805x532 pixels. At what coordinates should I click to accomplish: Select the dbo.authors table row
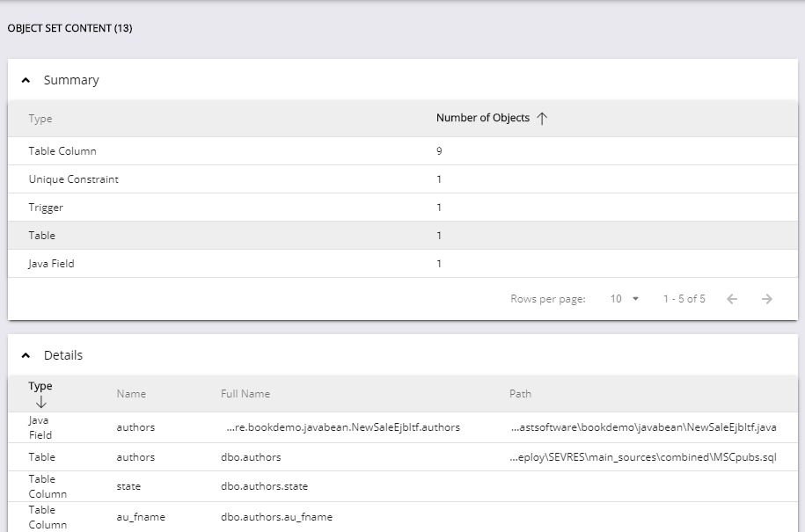point(251,457)
